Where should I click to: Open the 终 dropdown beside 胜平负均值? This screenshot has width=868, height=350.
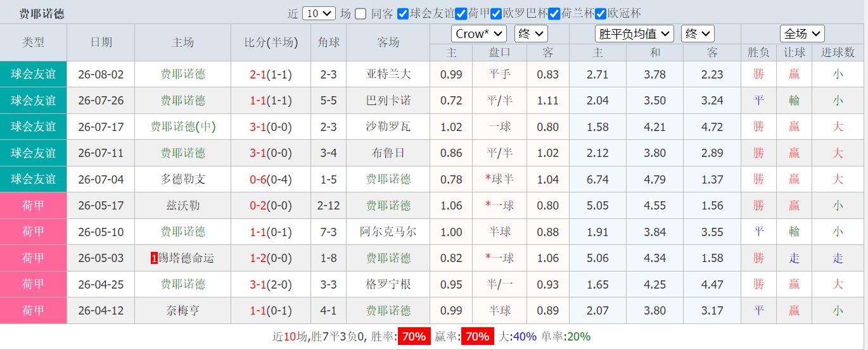point(698,34)
